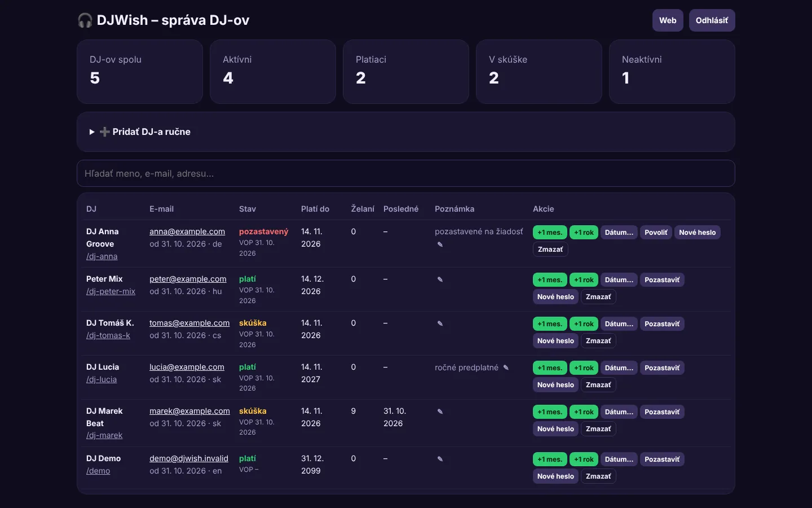
Task: Edit note pencil in DJ Tomáš K. row
Action: coord(440,323)
